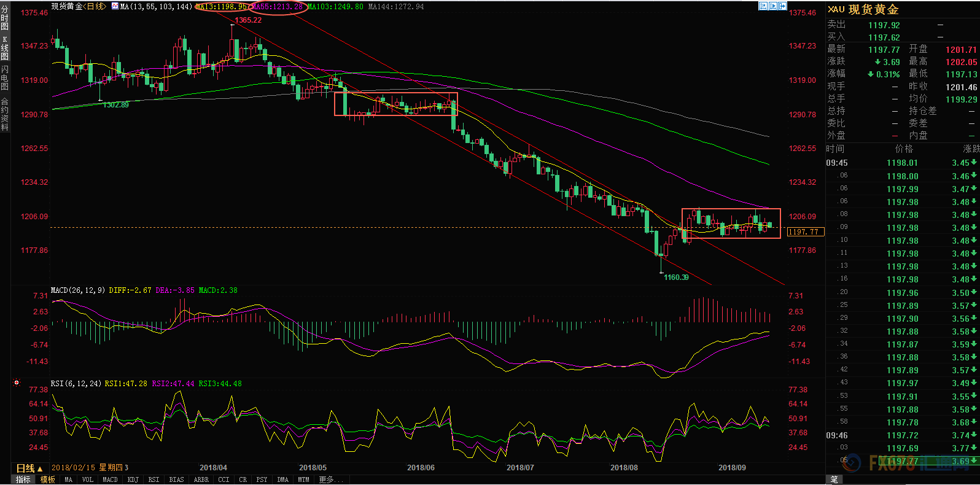
Task: Switch to K线图 side tab
Action: (x=5, y=48)
